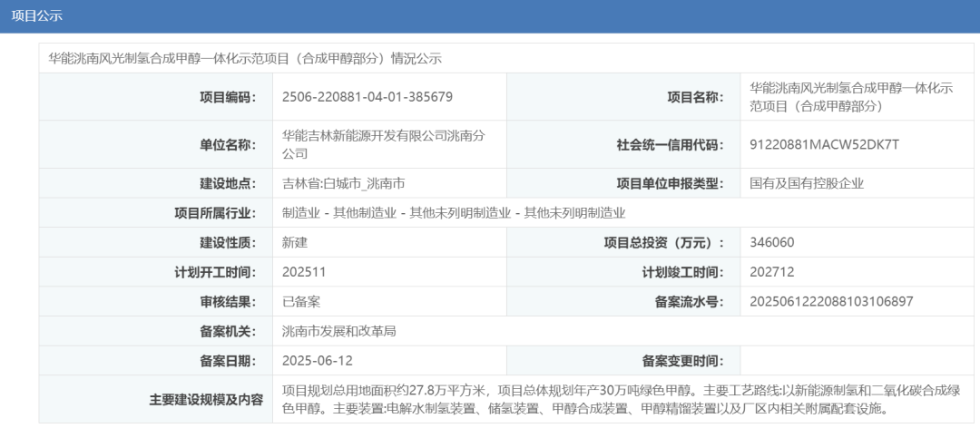Click the 社会统一信用代码 label
Screen dimensions: 980x428
tap(671, 144)
